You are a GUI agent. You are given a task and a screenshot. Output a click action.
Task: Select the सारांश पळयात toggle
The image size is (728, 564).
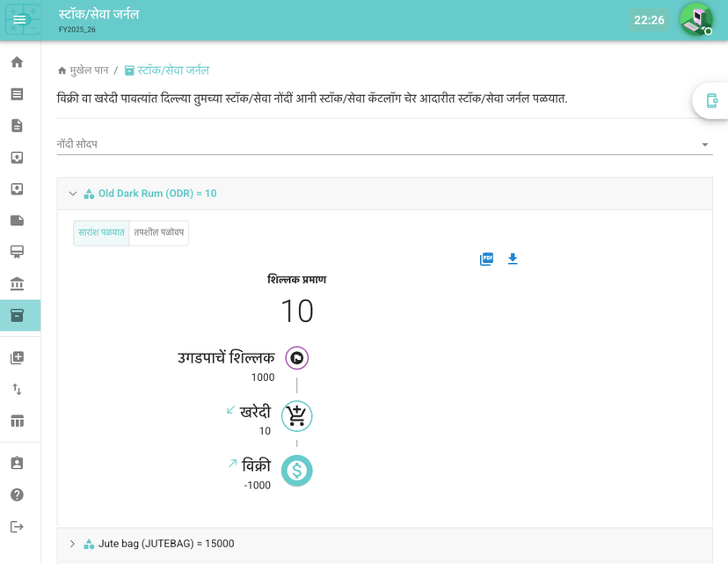(101, 233)
